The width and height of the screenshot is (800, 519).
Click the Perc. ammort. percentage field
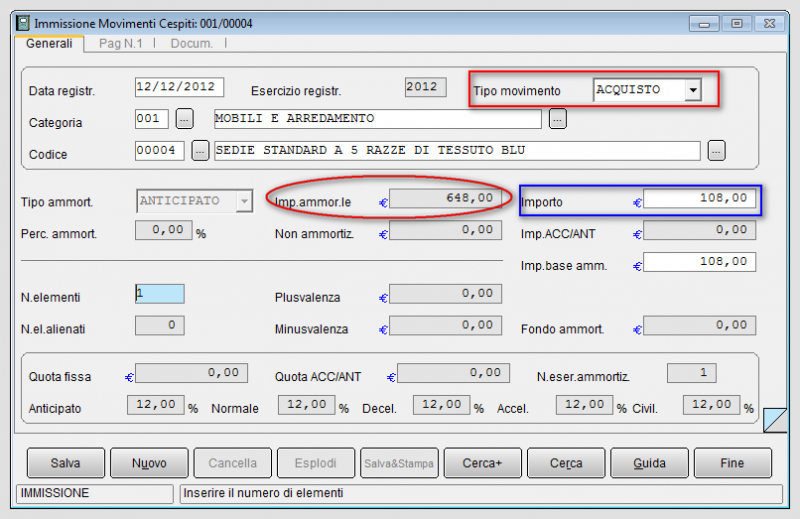[x=163, y=230]
